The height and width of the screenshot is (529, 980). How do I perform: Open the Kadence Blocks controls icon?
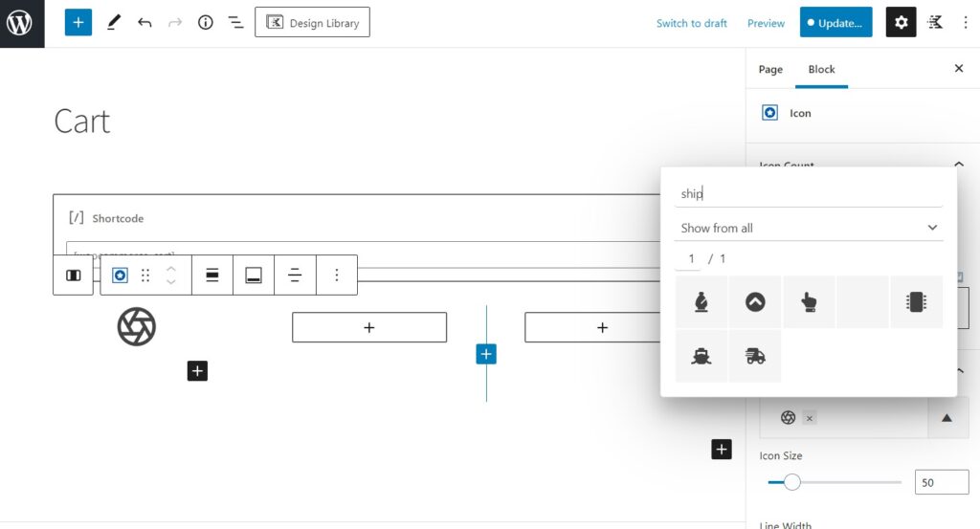click(x=935, y=23)
